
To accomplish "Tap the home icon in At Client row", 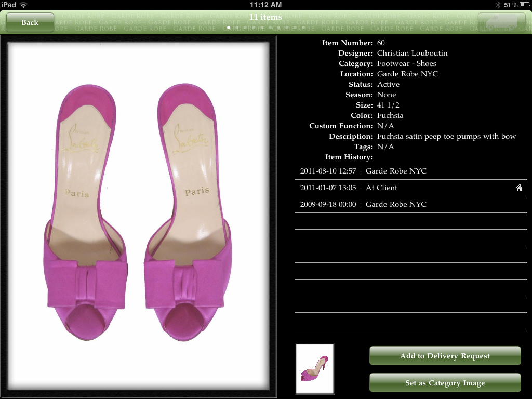I will click(x=518, y=188).
